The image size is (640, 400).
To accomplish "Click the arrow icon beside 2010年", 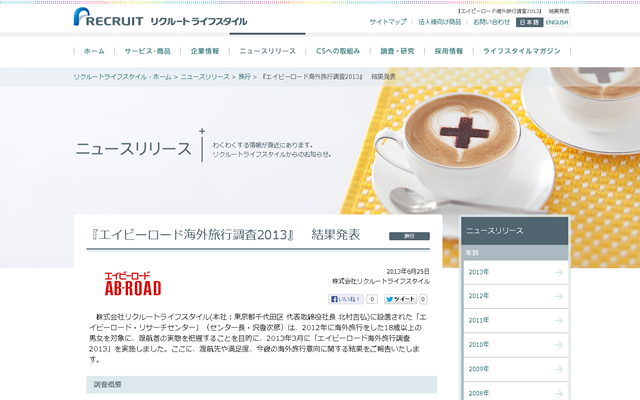I will click(558, 344).
